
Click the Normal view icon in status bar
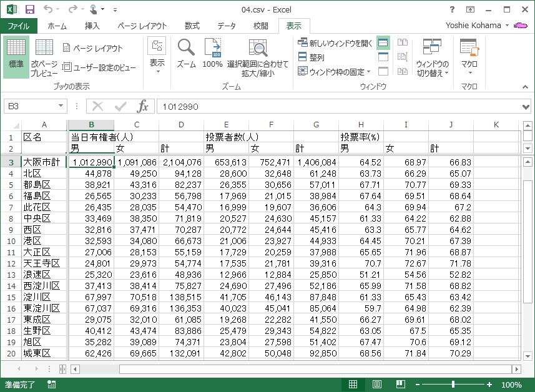pos(353,385)
